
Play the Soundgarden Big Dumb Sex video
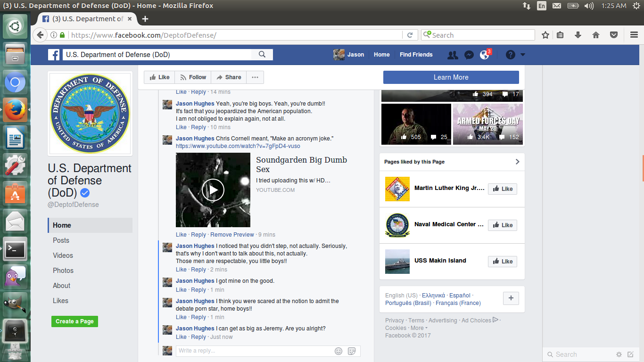click(x=213, y=190)
